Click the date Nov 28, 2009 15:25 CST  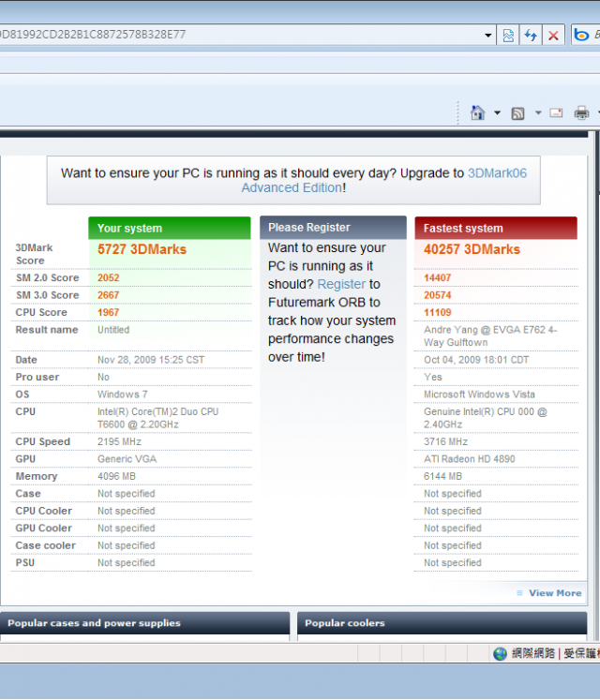click(x=151, y=360)
